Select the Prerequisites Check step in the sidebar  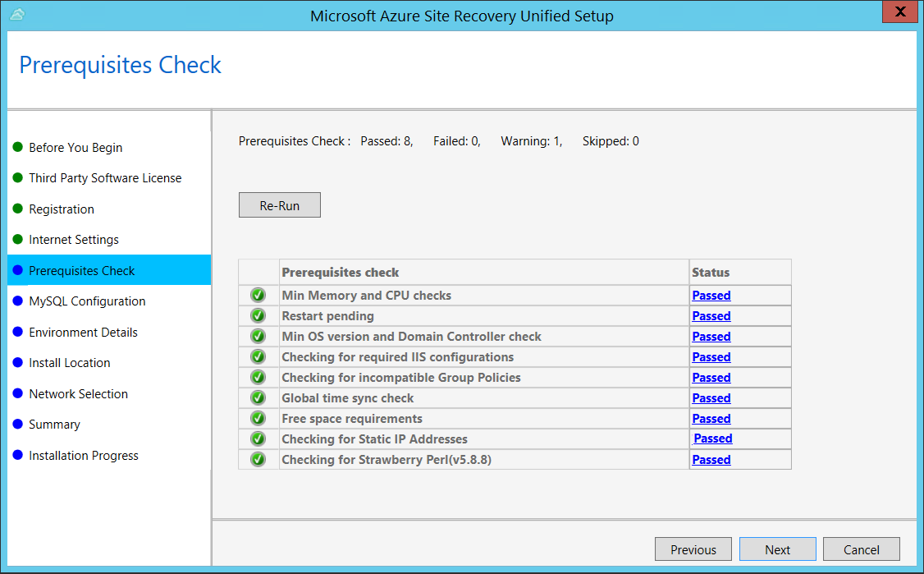tap(80, 270)
